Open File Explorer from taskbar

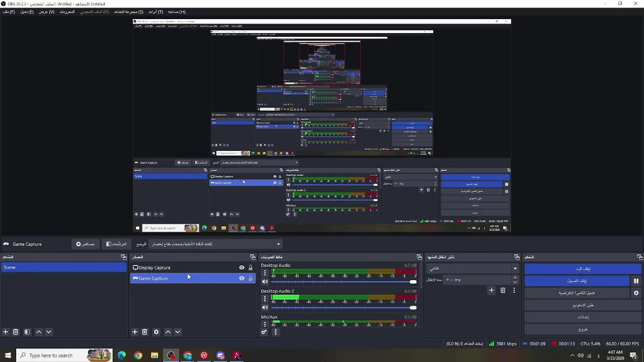154,355
